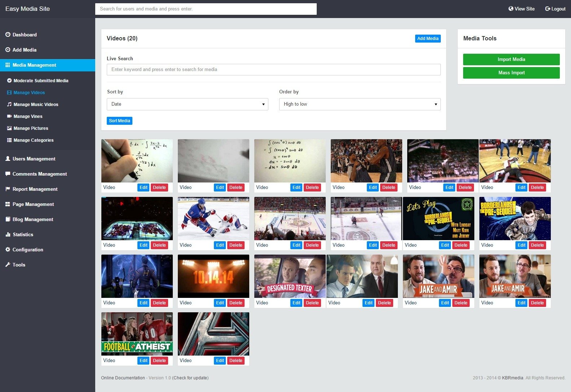
Task: Click the Manage Music Videos note icon
Action: coord(9,104)
